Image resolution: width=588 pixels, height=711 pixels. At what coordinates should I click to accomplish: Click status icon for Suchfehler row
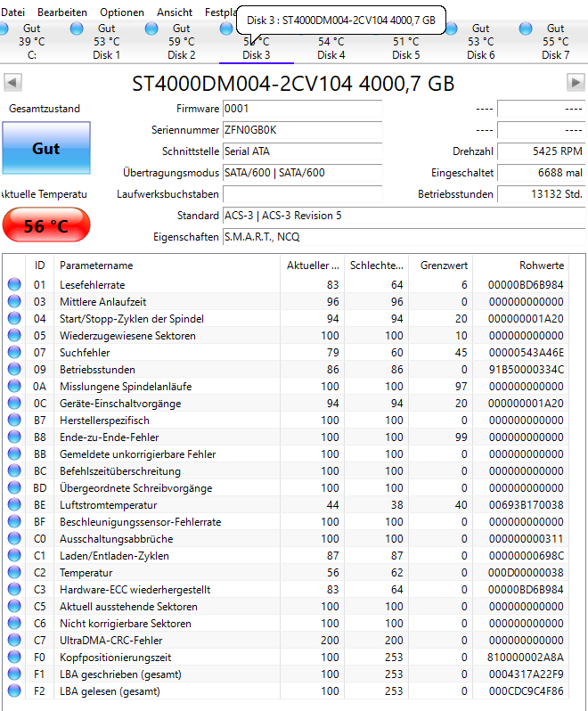(14, 352)
